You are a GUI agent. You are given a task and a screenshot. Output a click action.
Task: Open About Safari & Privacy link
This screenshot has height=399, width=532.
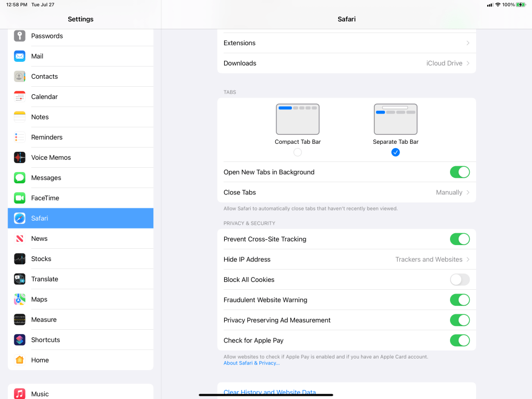coord(251,363)
